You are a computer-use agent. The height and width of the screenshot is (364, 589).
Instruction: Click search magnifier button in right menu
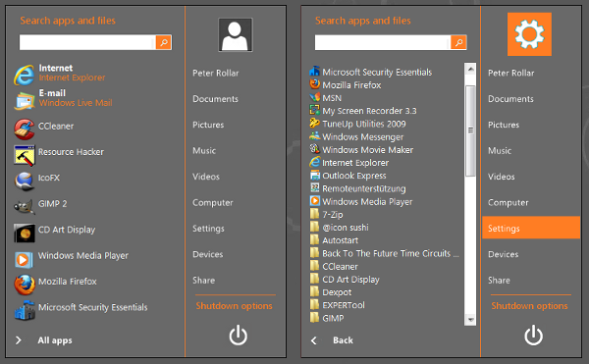tap(458, 42)
